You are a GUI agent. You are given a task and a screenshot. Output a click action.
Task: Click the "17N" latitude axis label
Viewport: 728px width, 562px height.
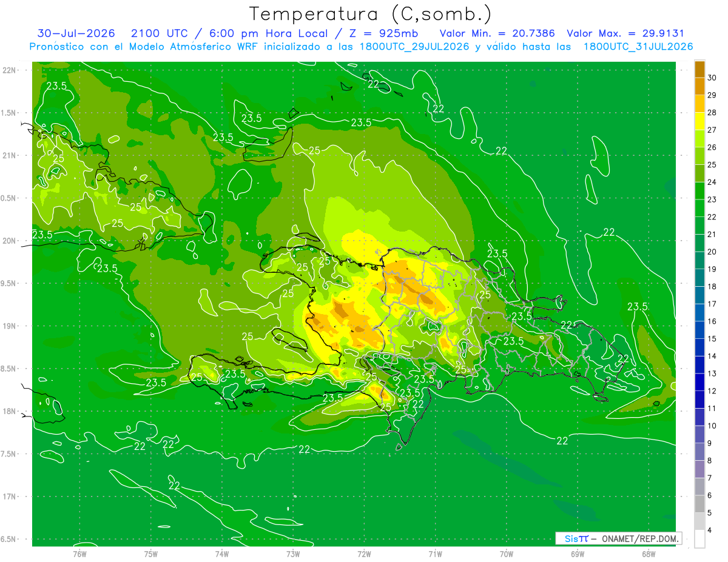(10, 497)
